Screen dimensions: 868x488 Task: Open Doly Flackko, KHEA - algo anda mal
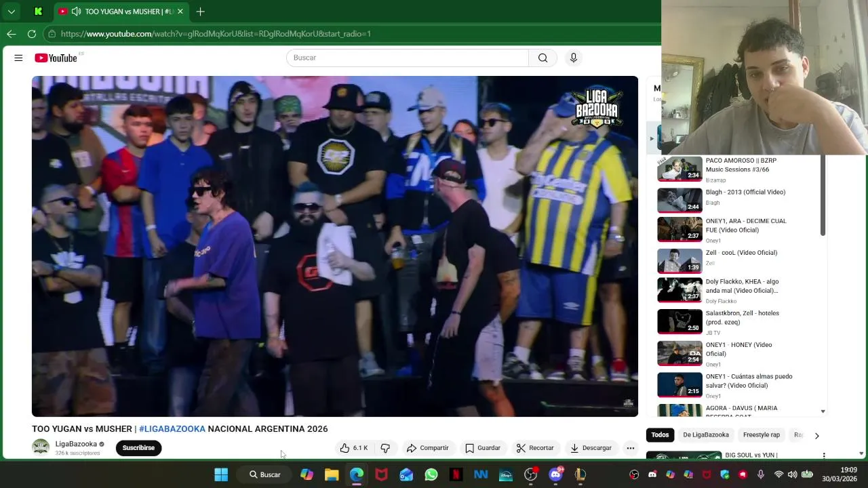point(742,286)
